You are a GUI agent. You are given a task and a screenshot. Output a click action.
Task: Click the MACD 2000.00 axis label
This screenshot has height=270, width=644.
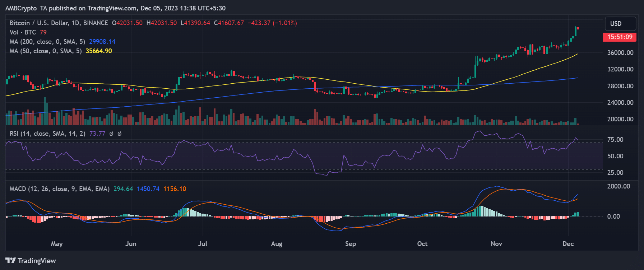coord(618,186)
